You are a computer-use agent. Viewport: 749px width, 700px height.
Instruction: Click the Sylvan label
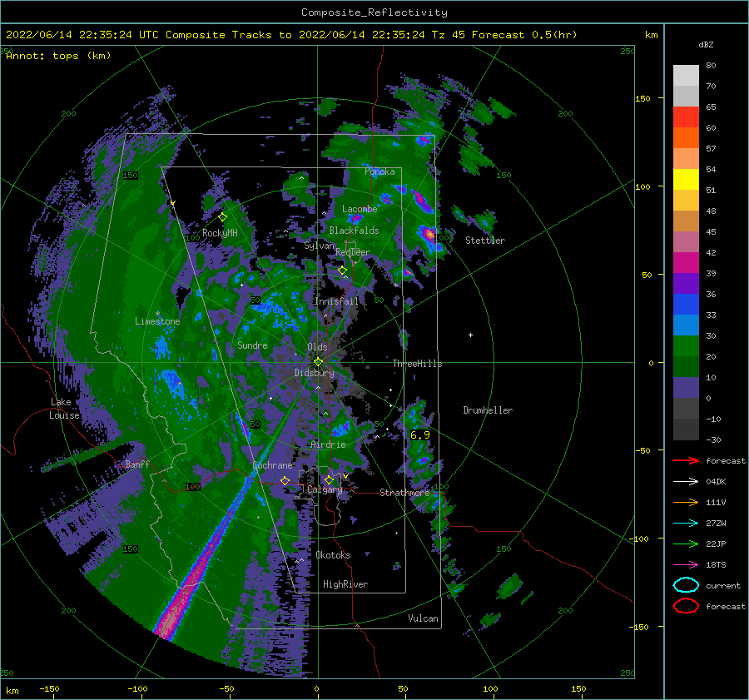pyautogui.click(x=319, y=246)
